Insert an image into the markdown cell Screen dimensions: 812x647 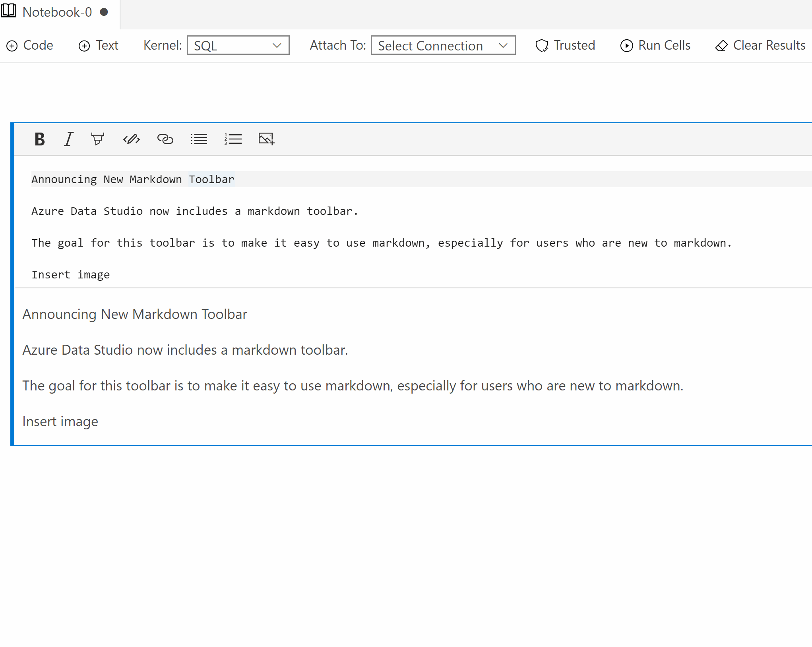[x=266, y=139]
